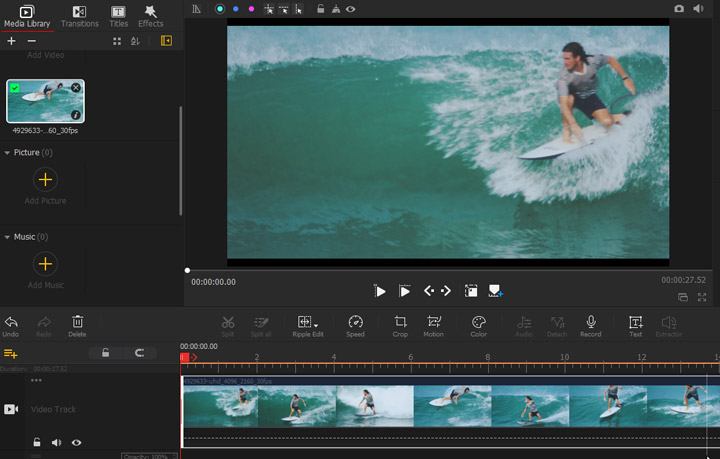Screen dimensions: 720x459
Task: Click the Delete trash button
Action: 77,326
